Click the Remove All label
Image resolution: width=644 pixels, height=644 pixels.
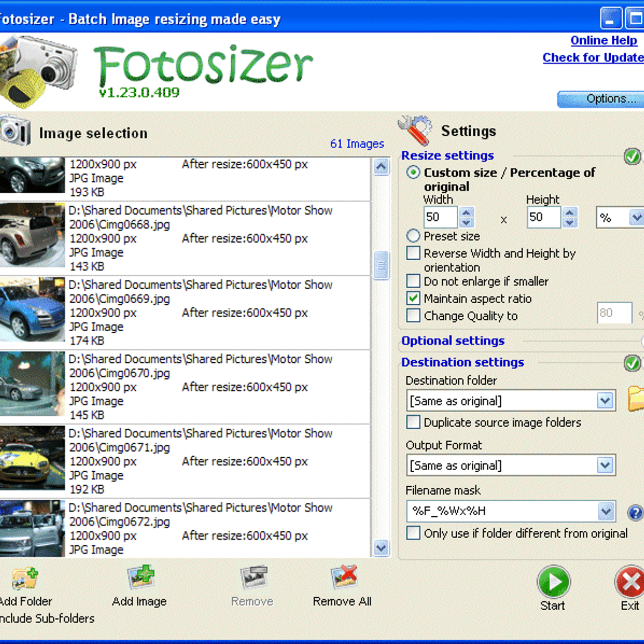(x=342, y=602)
